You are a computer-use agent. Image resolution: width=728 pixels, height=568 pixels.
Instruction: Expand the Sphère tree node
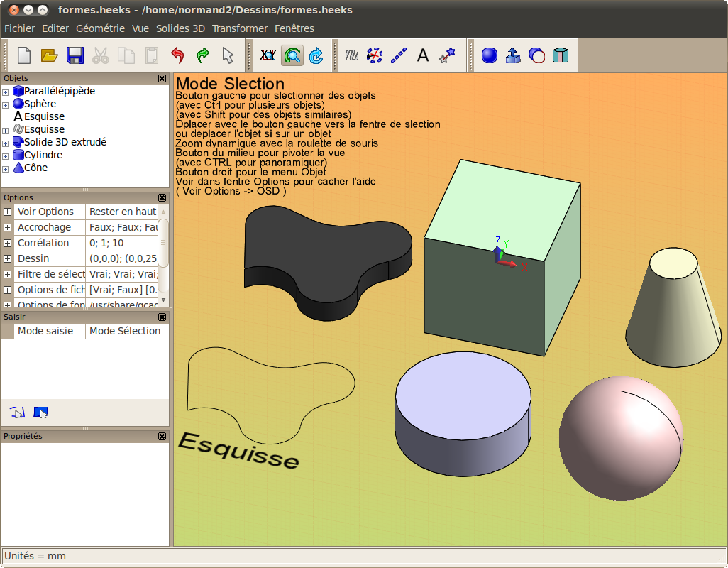pos(6,105)
